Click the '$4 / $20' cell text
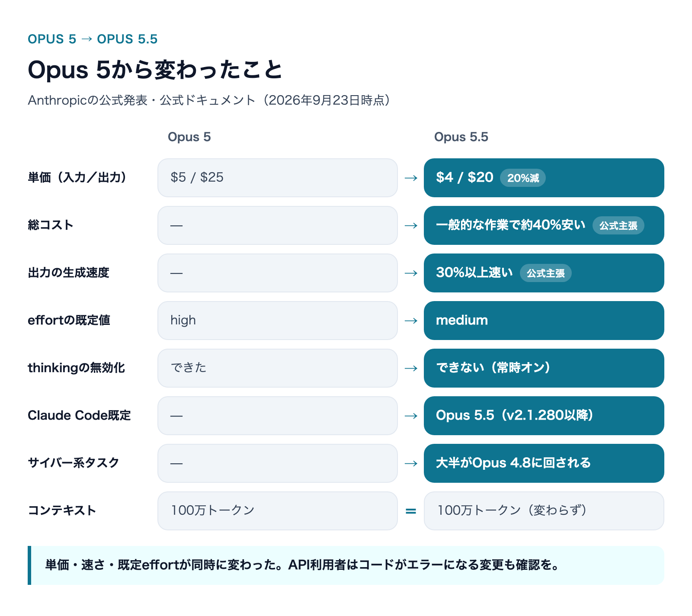 (465, 177)
